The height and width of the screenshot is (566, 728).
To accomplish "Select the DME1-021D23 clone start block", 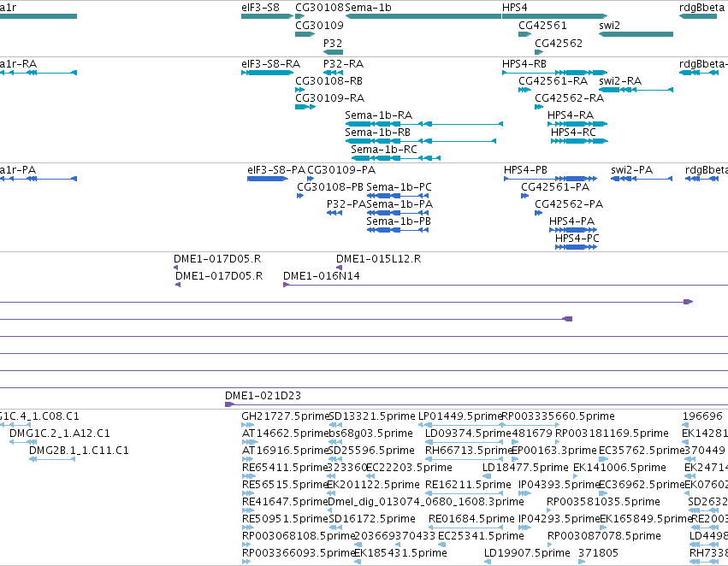I will pyautogui.click(x=229, y=404).
